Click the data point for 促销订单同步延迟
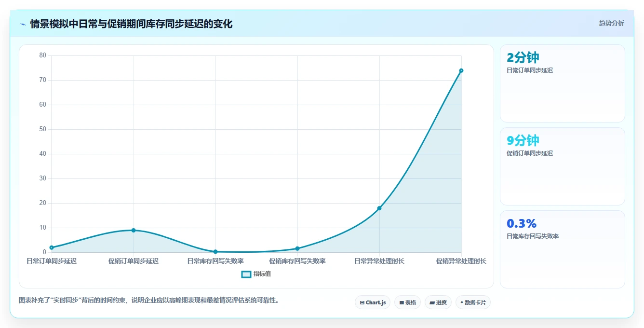The image size is (644, 328). [x=134, y=230]
